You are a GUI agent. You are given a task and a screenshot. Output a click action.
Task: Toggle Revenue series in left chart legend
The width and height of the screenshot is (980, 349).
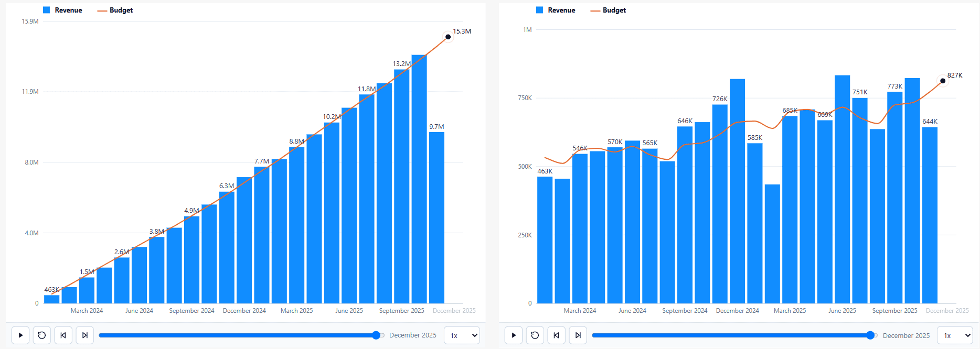pos(62,10)
